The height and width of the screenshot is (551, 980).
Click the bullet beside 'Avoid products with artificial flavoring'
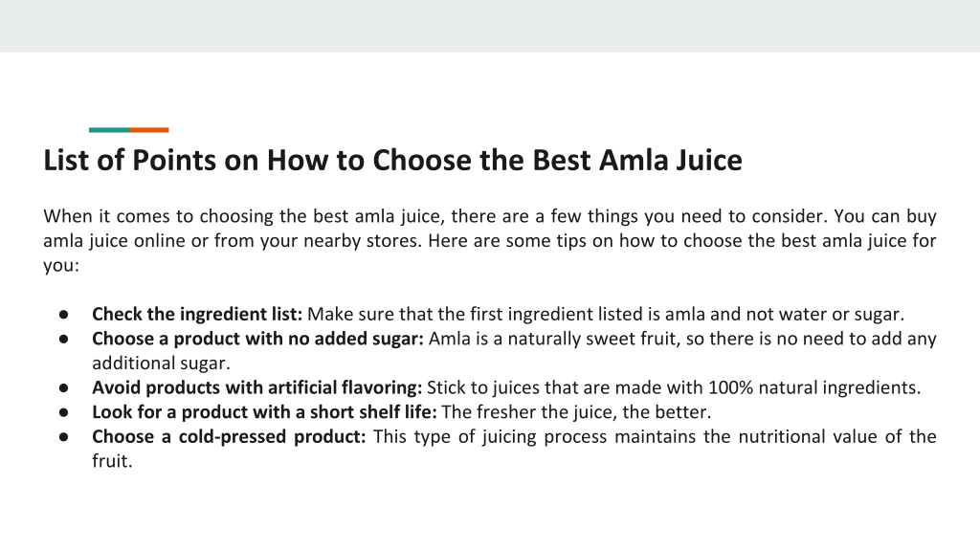[x=64, y=388]
